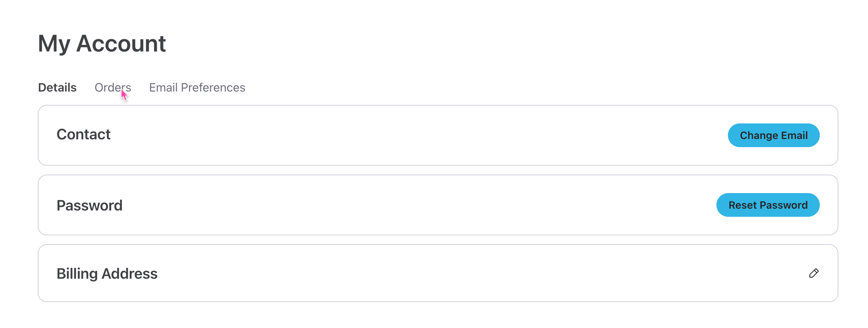Click empty space in the Contact card
The height and width of the screenshot is (328, 868).
pos(408,135)
